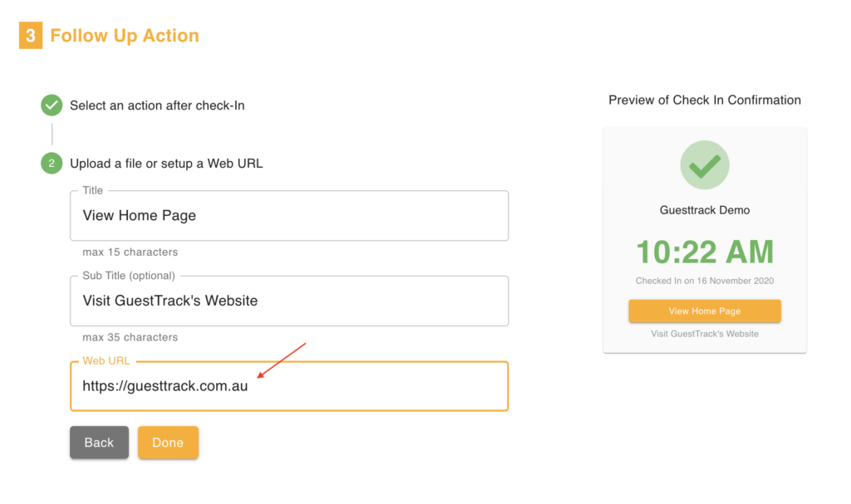Click the green checkmark next to completed step
The image size is (851, 504).
pos(51,106)
